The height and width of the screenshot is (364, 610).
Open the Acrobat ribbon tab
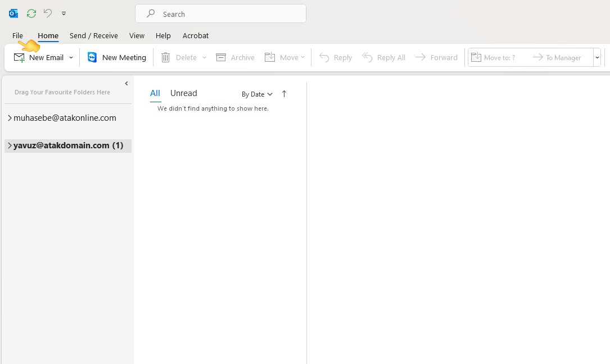(x=195, y=35)
